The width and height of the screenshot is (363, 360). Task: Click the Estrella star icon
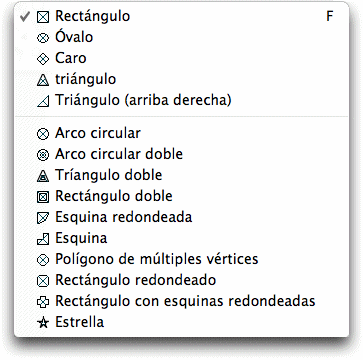pyautogui.click(x=43, y=323)
